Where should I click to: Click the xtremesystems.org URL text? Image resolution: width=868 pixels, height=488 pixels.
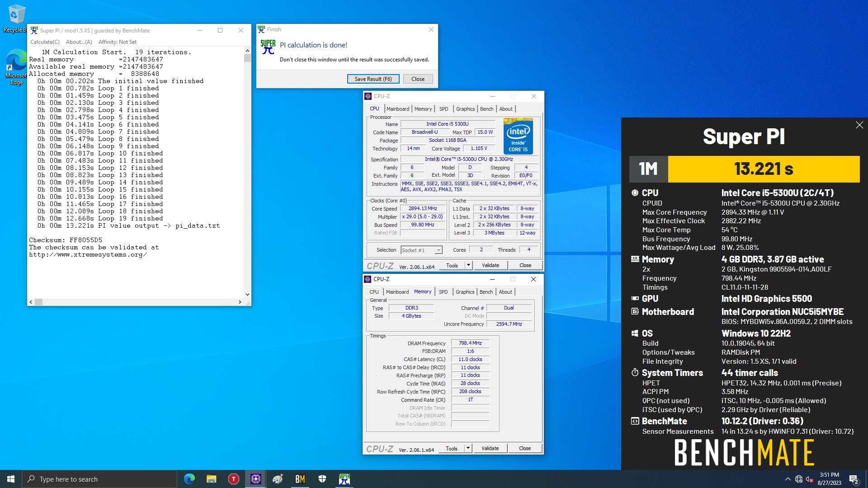(88, 254)
